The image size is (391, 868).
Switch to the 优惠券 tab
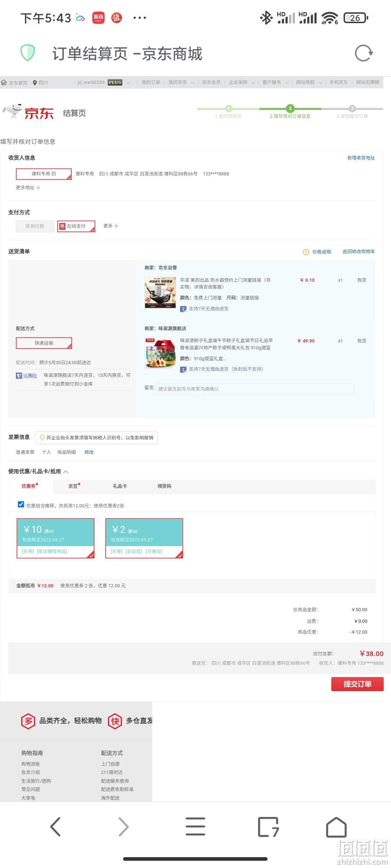coord(30,486)
